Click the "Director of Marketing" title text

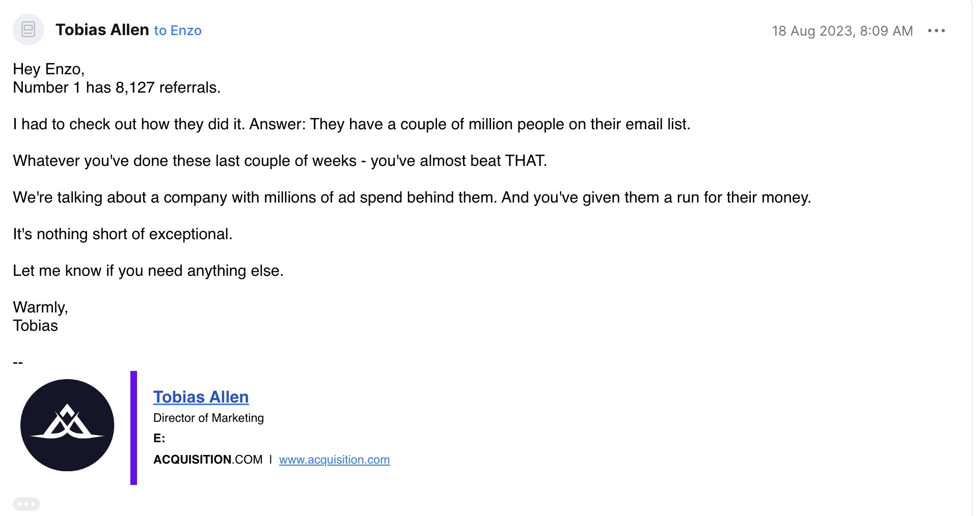click(x=208, y=418)
